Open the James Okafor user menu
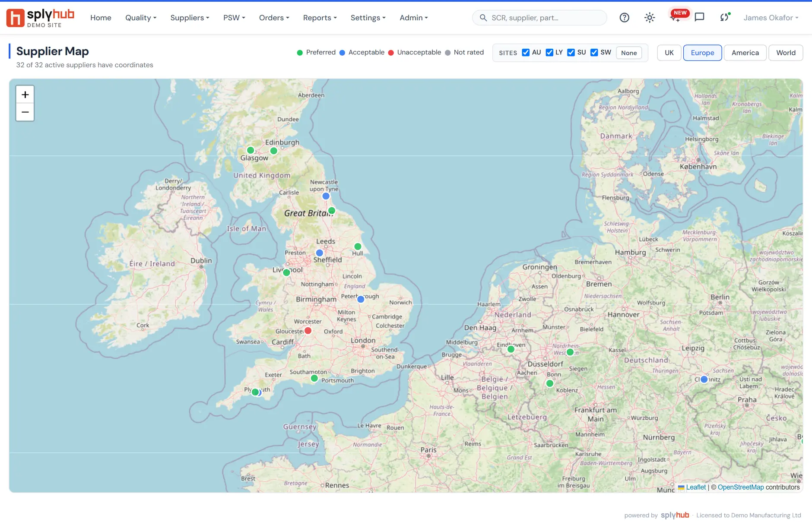The width and height of the screenshot is (812, 522). click(x=771, y=18)
